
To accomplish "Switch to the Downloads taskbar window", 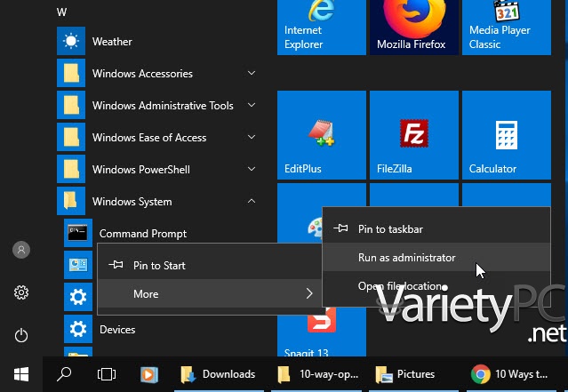I will pos(219,374).
